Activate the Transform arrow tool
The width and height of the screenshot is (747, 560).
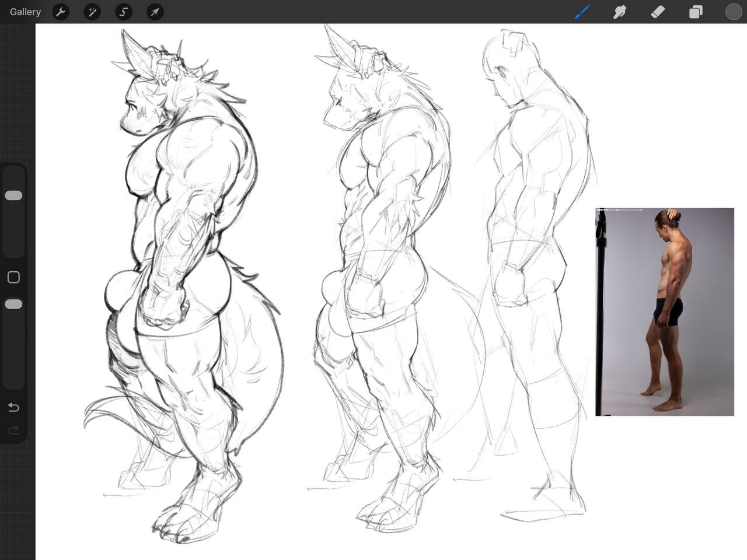(155, 12)
